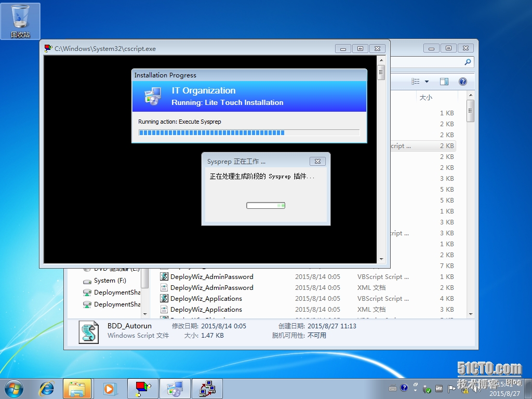Click the DeployWiz_Applications VBScript file icon

point(164,298)
